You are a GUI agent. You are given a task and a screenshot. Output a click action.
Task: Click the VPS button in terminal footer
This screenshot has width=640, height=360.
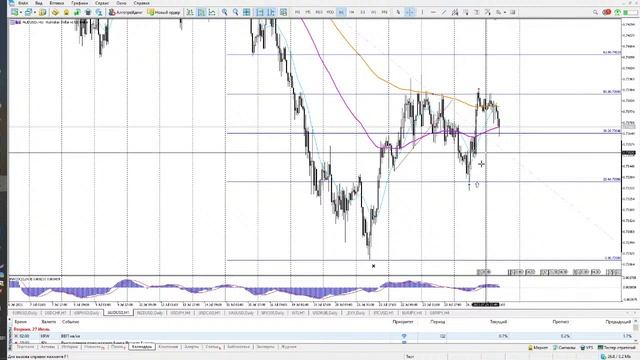point(587,347)
